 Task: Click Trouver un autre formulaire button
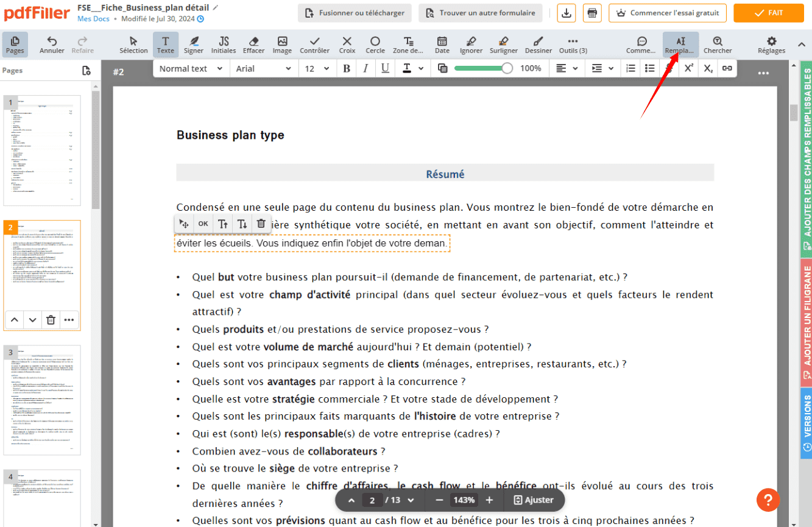[x=481, y=13]
